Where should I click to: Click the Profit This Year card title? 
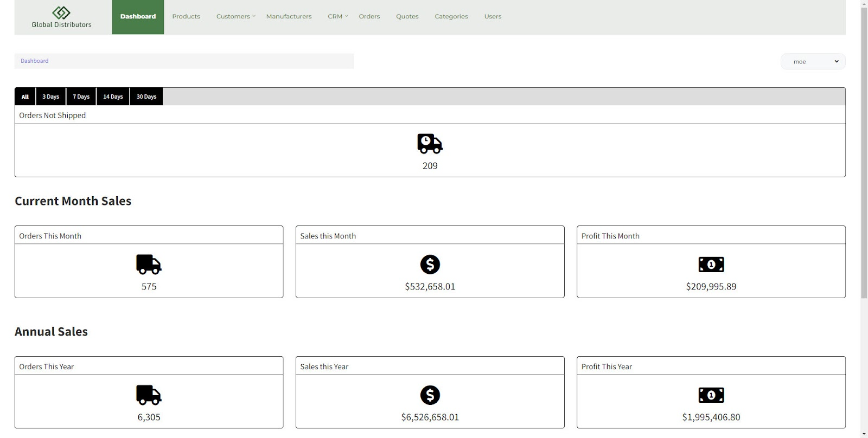(x=607, y=366)
